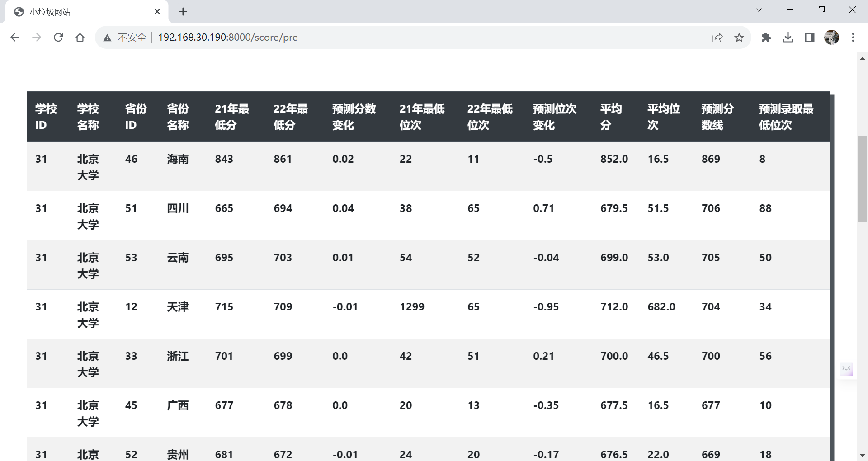The width and height of the screenshot is (868, 461).
Task: Click predicted lowest rank 88
Action: pos(765,208)
